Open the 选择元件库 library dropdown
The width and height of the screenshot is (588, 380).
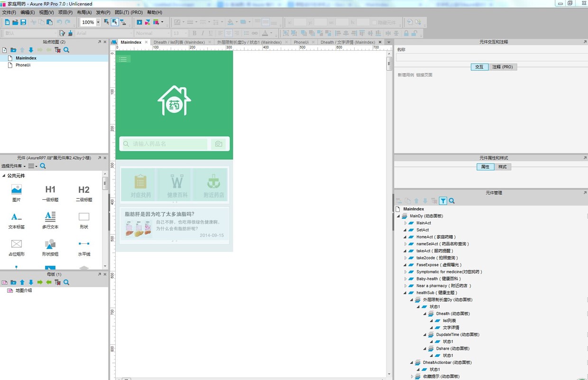point(13,166)
